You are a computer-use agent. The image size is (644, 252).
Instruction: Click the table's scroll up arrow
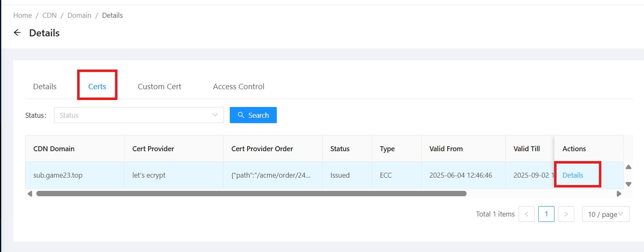coord(628,167)
